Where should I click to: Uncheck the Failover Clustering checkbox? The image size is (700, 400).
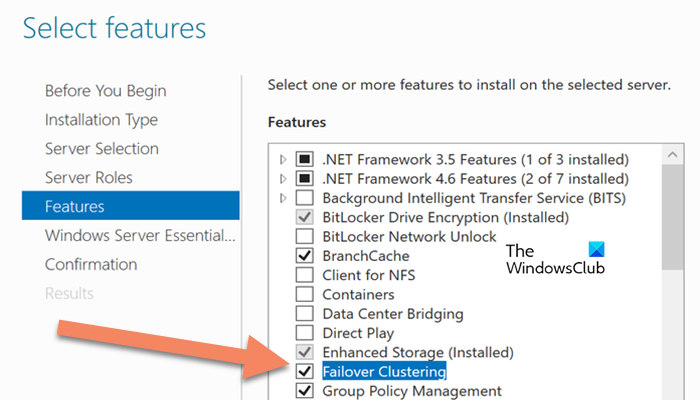click(x=306, y=372)
